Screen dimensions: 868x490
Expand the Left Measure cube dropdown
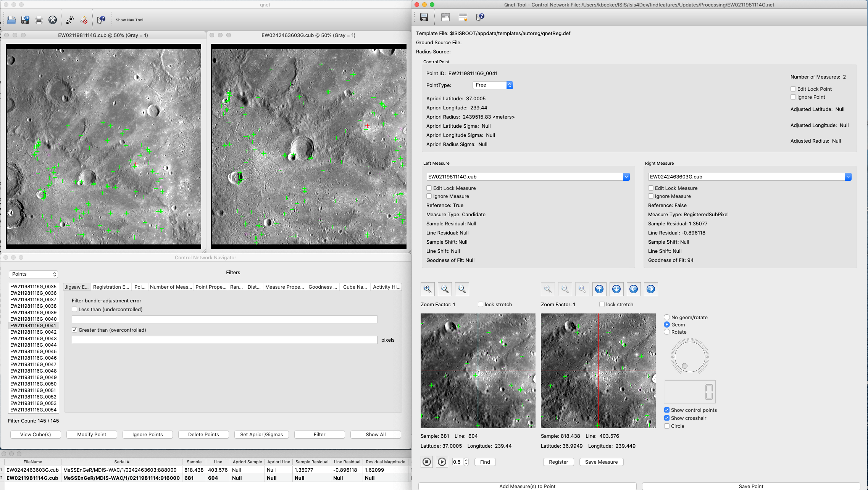[626, 177]
